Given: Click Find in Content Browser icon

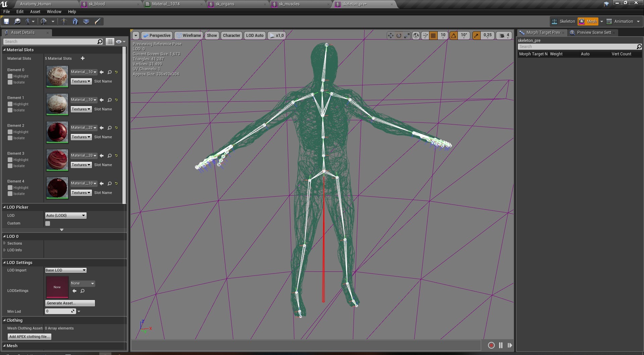Looking at the screenshot, I should point(17,21).
